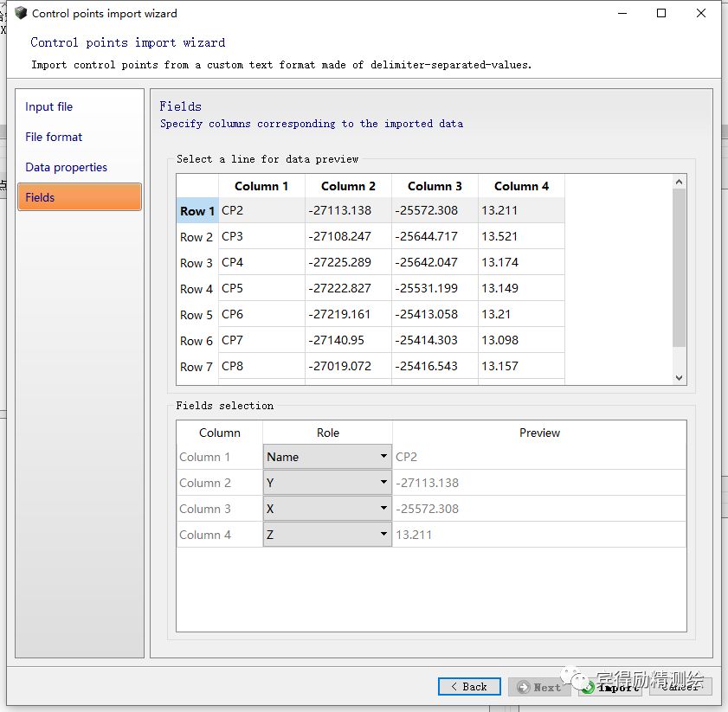The image size is (728, 712).
Task: Select Row 6 header in preview
Action: pyautogui.click(x=197, y=341)
